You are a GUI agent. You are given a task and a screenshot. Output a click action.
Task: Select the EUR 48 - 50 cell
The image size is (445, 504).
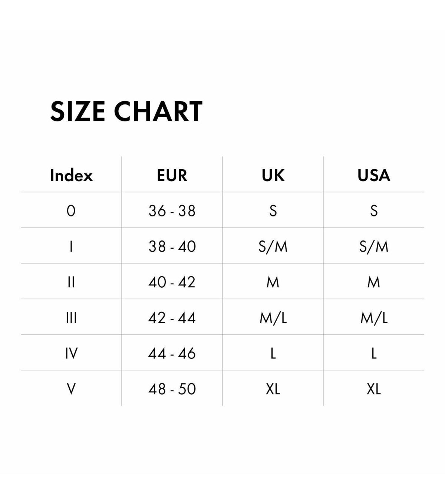tap(172, 389)
